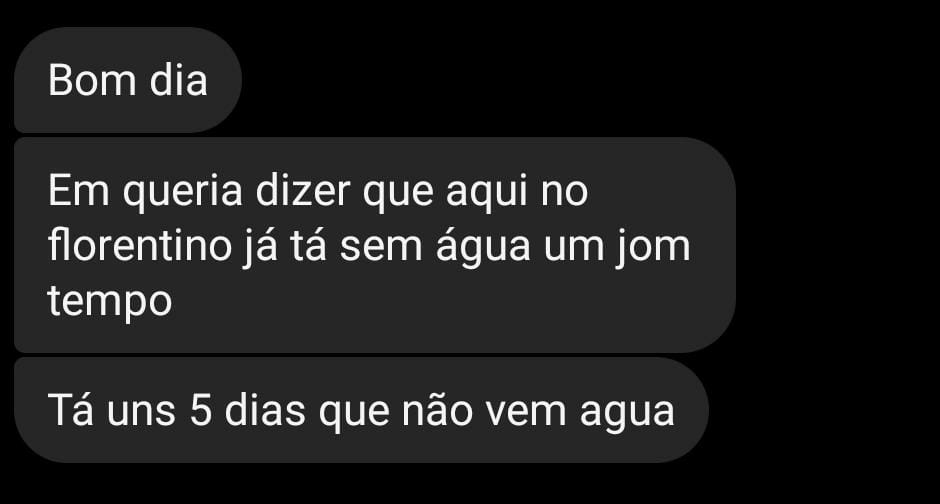Click the word "jom" in second bubble
The image size is (940, 504).
[x=654, y=247]
